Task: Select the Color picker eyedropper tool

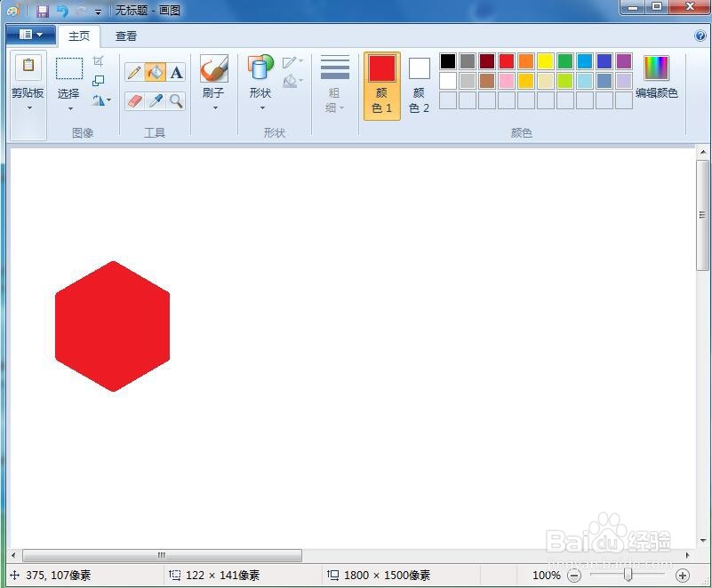Action: (x=156, y=100)
